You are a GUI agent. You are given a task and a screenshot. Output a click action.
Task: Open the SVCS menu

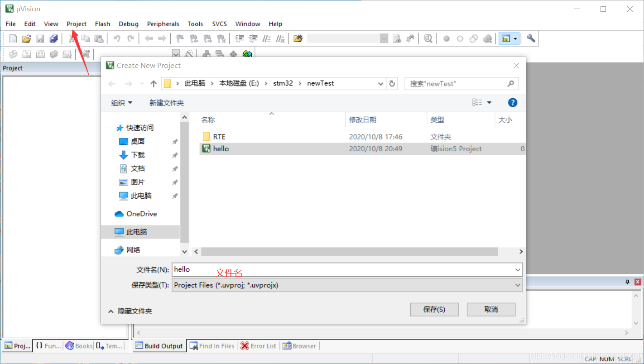pyautogui.click(x=220, y=24)
